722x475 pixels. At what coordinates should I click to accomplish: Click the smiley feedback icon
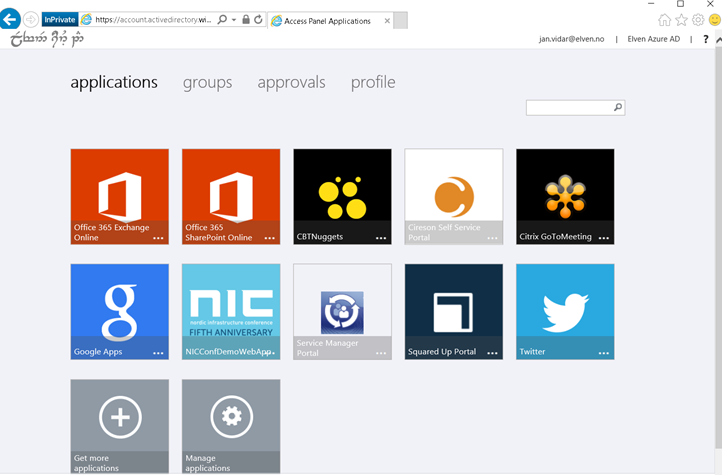coord(715,20)
